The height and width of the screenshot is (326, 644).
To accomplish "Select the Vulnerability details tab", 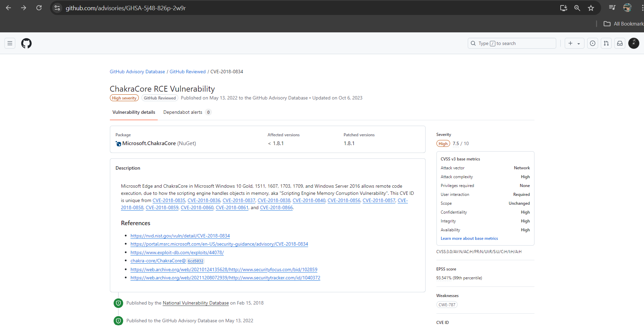I will (134, 112).
